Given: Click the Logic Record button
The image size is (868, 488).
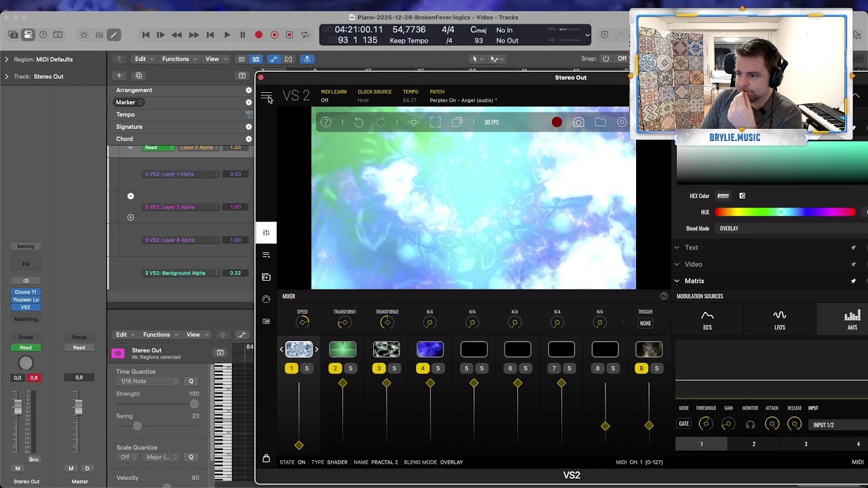Looking at the screenshot, I should (x=258, y=35).
